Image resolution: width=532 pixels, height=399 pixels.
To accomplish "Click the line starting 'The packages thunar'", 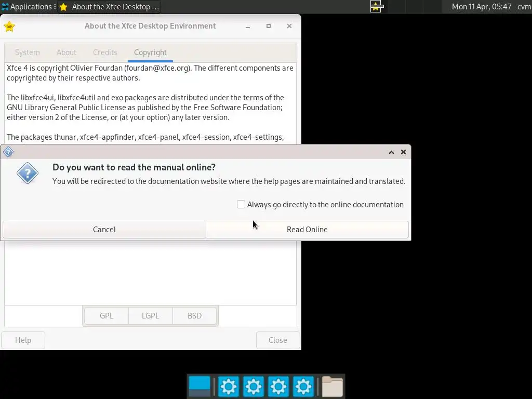I will pos(145,137).
